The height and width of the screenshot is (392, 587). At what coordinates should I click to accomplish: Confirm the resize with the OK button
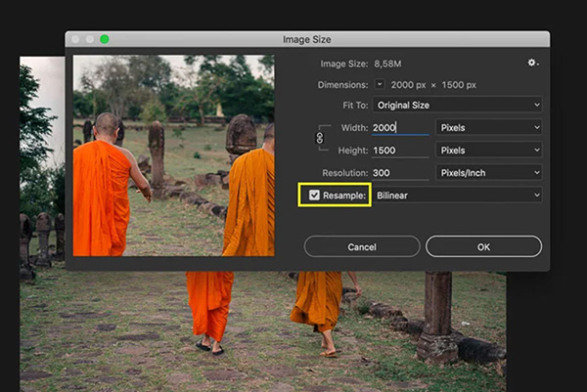coord(483,246)
